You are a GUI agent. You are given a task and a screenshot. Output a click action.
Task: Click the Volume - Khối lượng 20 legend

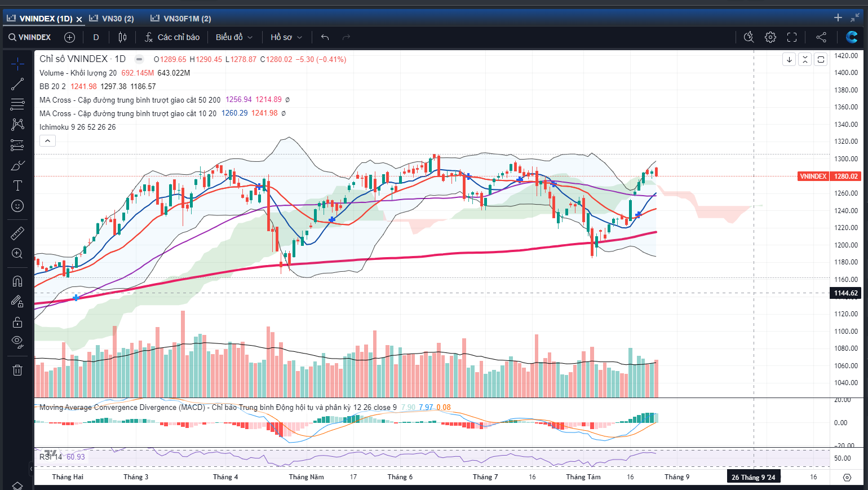point(78,73)
